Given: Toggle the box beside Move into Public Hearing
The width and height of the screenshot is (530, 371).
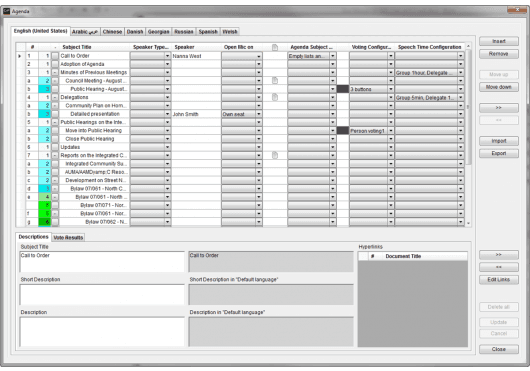Looking at the screenshot, I should 55,131.
